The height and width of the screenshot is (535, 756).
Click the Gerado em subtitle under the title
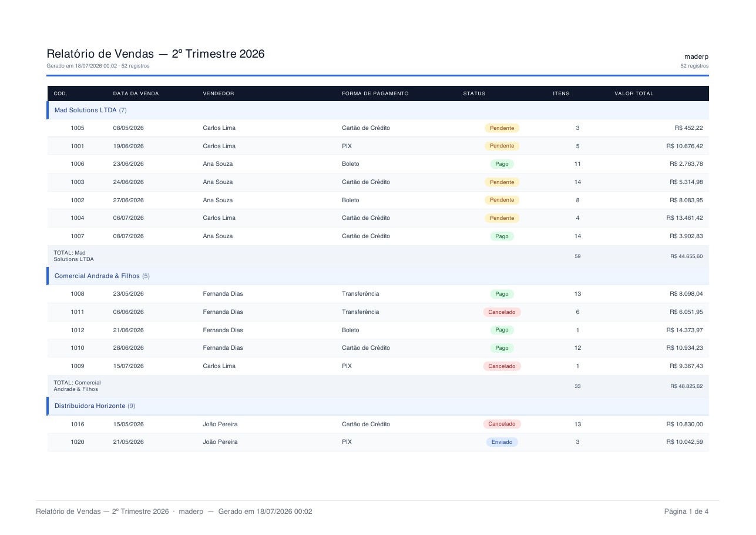(x=98, y=66)
